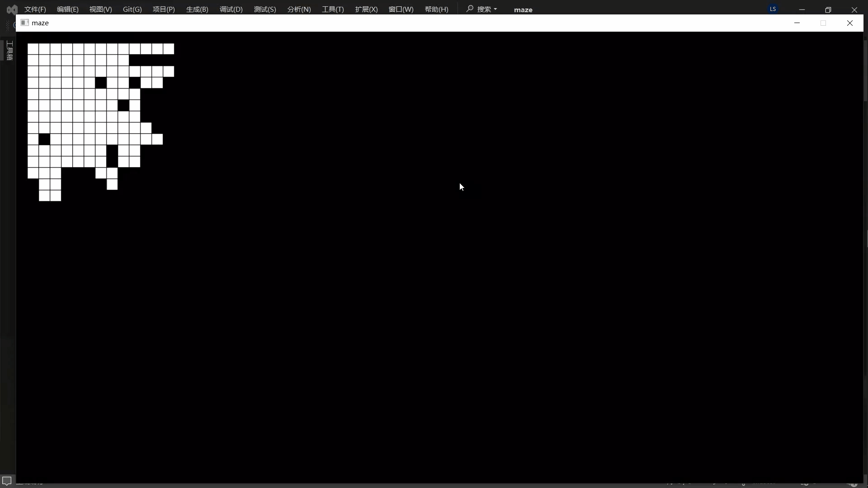
Task: Open the 文件(F) menu
Action: [x=35, y=9]
